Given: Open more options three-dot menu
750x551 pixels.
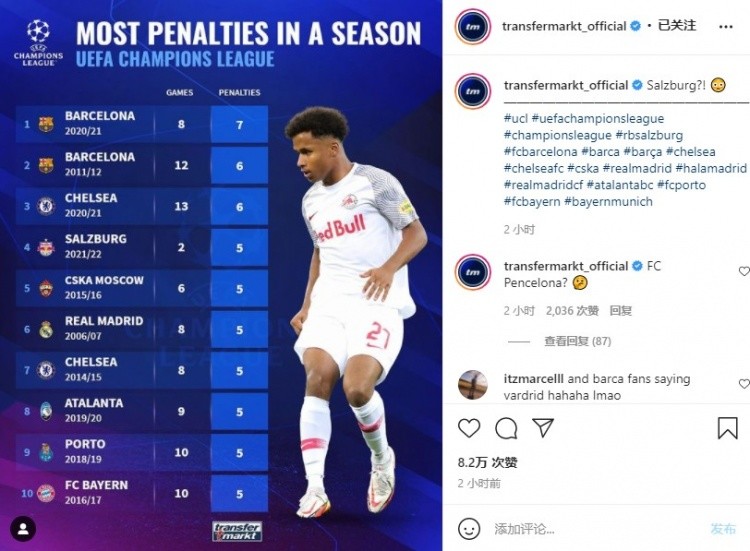Looking at the screenshot, I should pos(726,27).
